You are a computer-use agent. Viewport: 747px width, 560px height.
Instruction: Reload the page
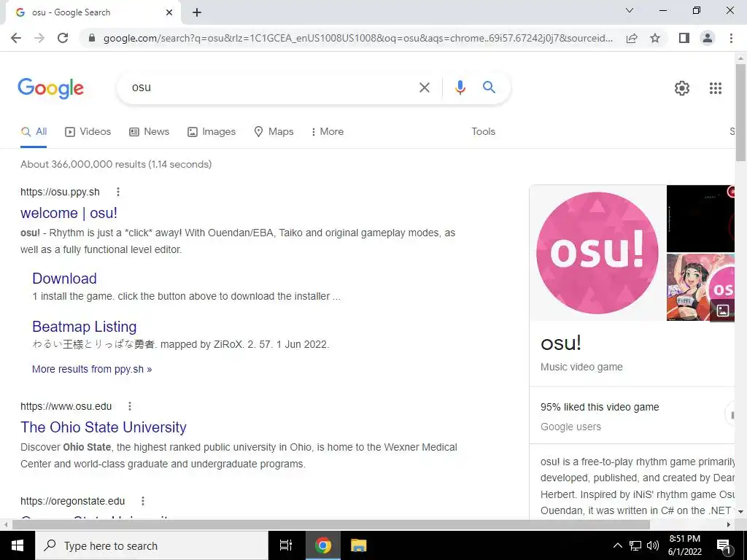[x=63, y=38]
